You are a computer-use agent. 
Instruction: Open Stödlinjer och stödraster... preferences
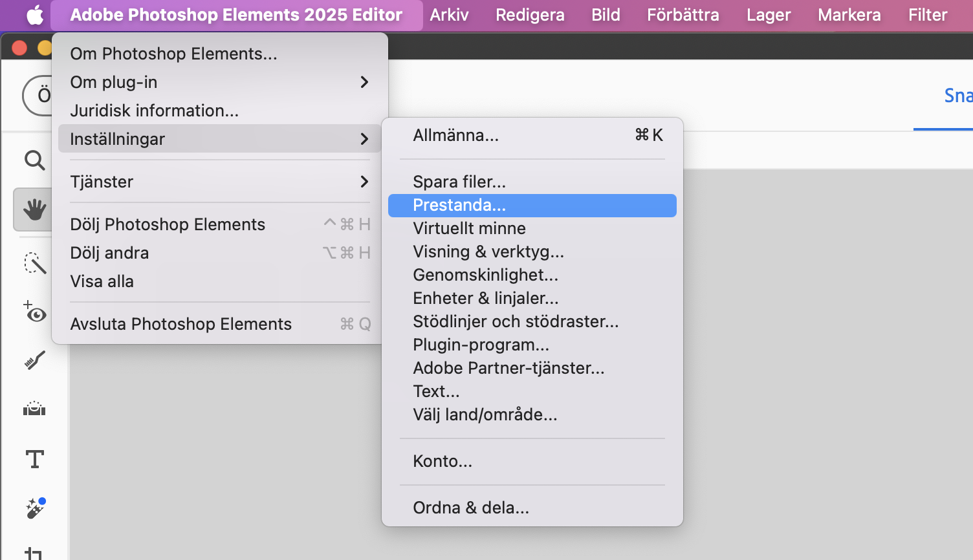pos(532,321)
